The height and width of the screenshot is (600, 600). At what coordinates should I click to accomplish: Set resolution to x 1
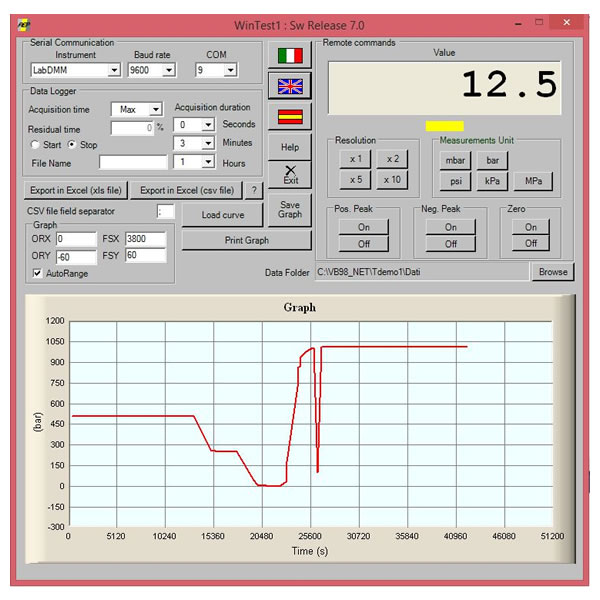tap(355, 159)
